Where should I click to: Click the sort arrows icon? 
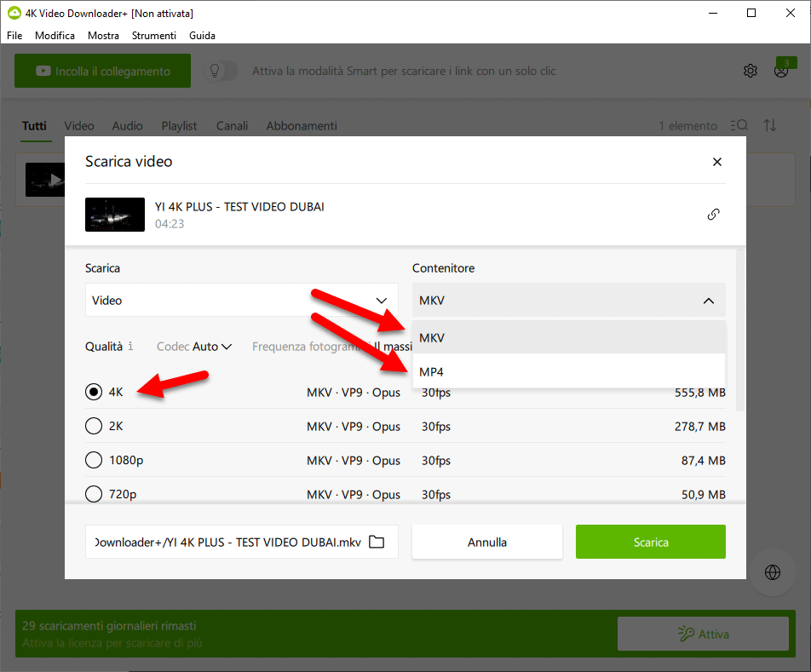point(770,125)
